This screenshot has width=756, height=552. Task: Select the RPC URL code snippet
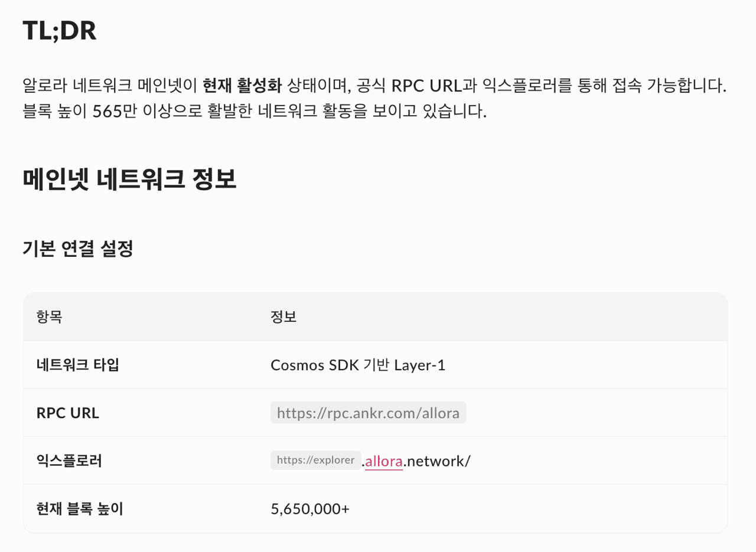click(368, 413)
